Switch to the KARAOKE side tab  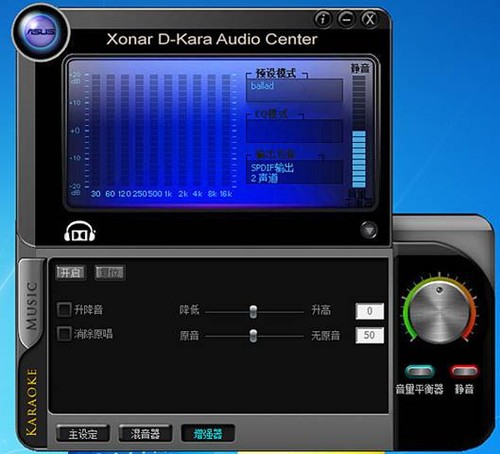[32, 401]
